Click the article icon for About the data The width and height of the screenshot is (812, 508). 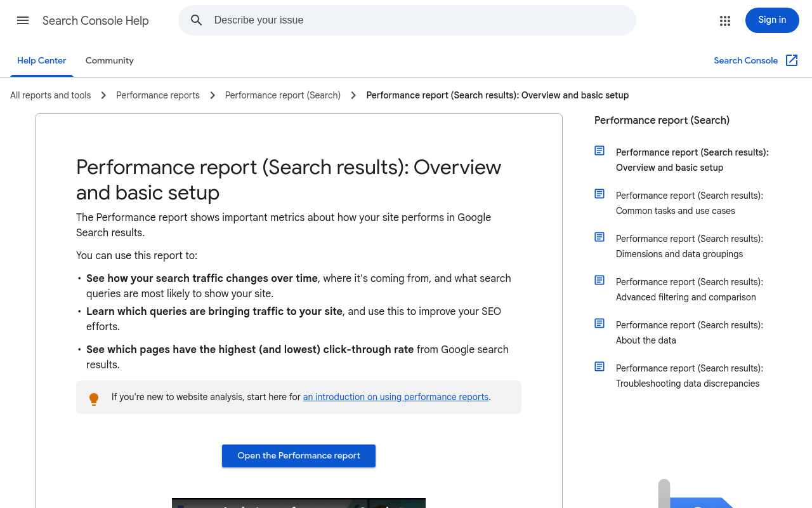click(x=599, y=323)
